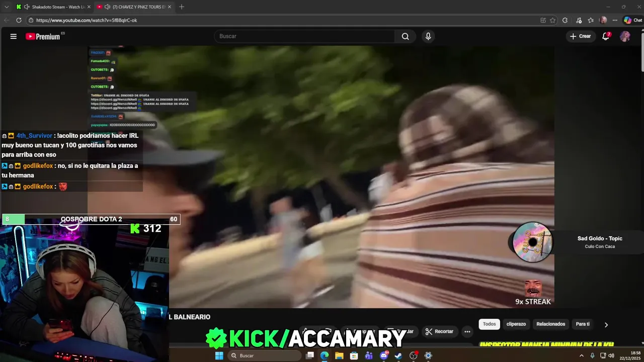Mute the Shakadoto Stream tab audio
Screen dimensions: 644x362
click(x=27, y=7)
